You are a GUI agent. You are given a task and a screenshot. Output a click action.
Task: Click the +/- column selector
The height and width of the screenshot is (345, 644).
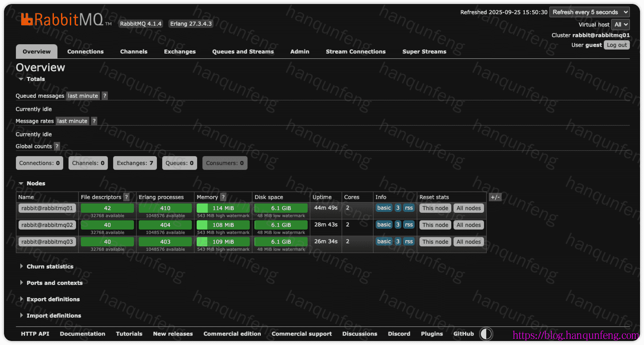pyautogui.click(x=495, y=197)
